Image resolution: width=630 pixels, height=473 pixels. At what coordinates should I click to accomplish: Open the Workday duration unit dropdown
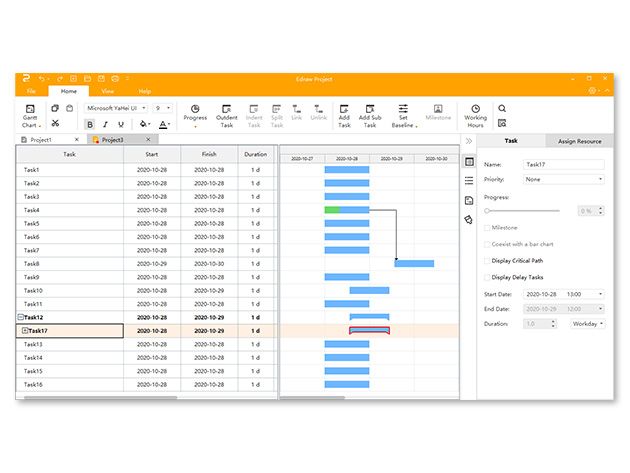587,324
